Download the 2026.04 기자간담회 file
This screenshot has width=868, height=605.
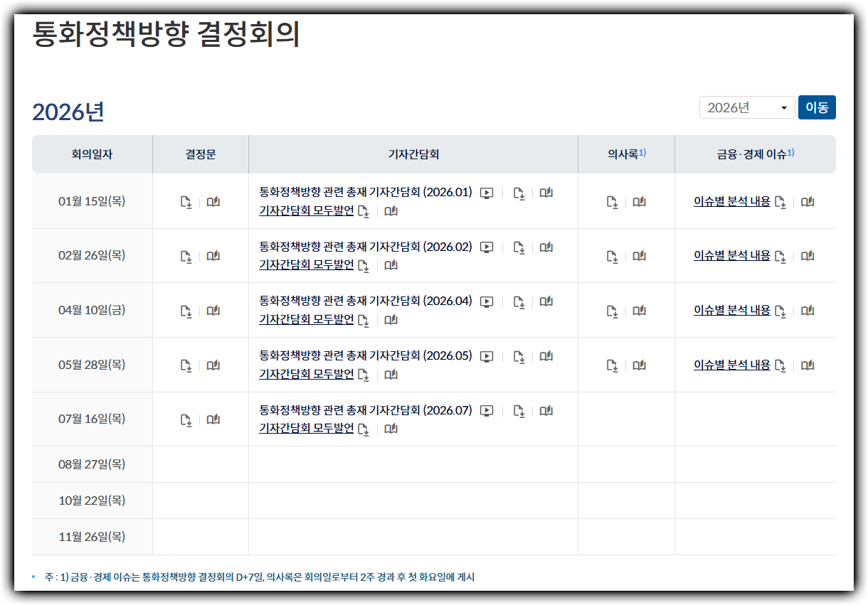(519, 302)
